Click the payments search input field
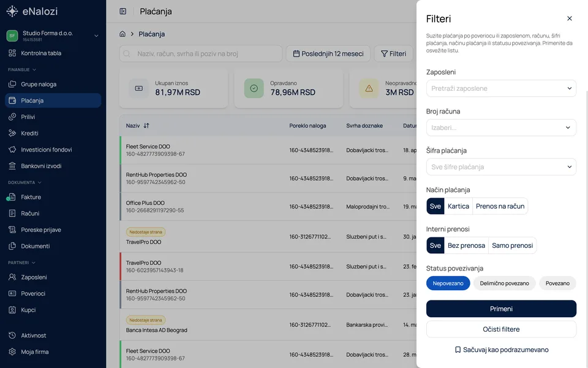 (x=201, y=54)
